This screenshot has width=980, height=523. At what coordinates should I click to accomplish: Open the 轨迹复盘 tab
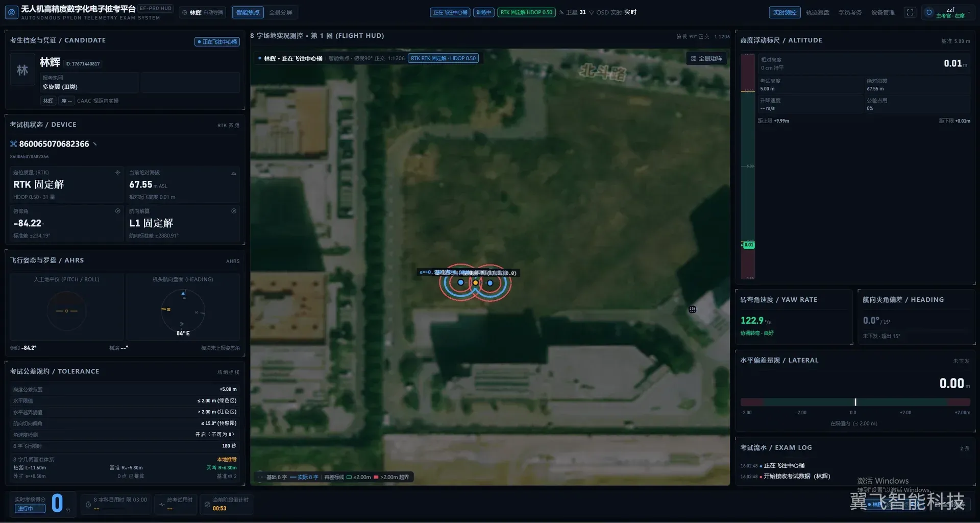(x=817, y=12)
